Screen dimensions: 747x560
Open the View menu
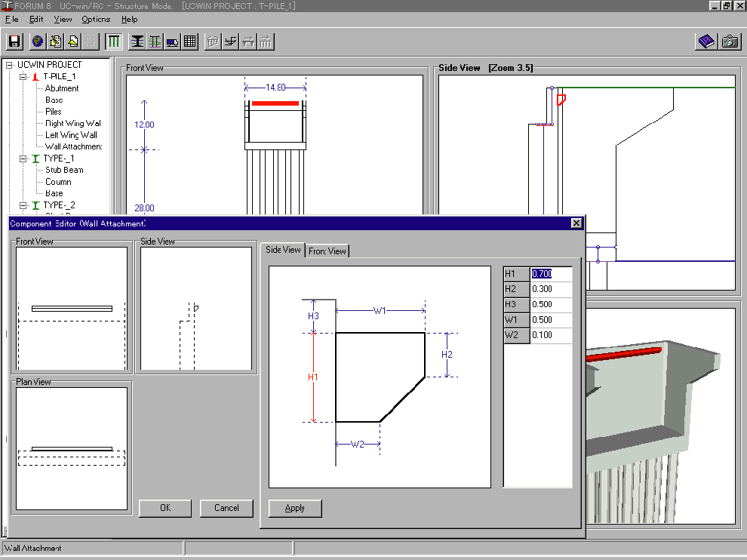[63, 19]
